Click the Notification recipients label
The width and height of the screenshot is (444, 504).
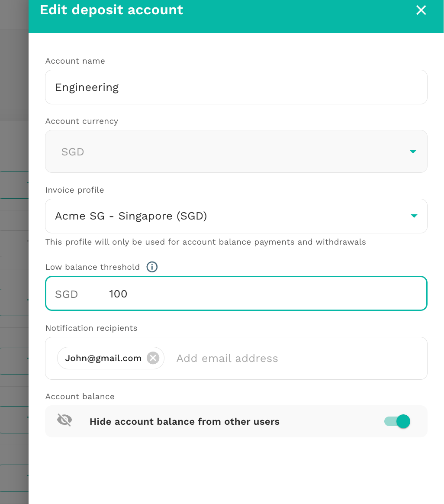[x=91, y=328]
